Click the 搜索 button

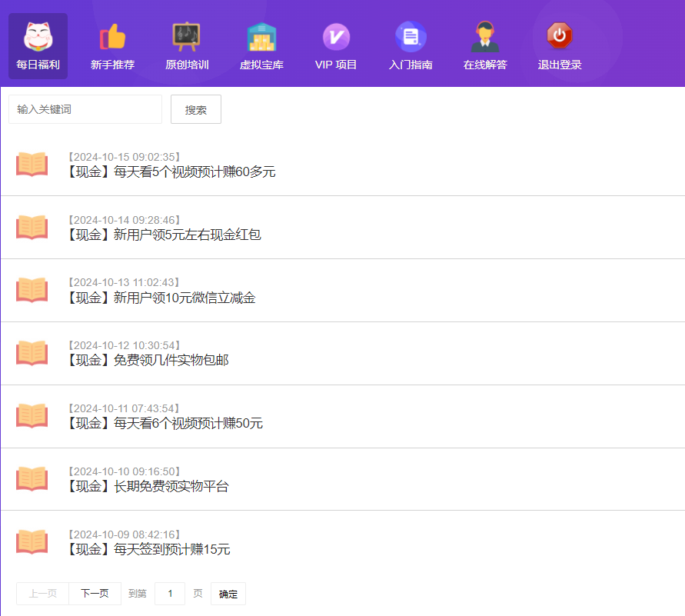pos(196,109)
